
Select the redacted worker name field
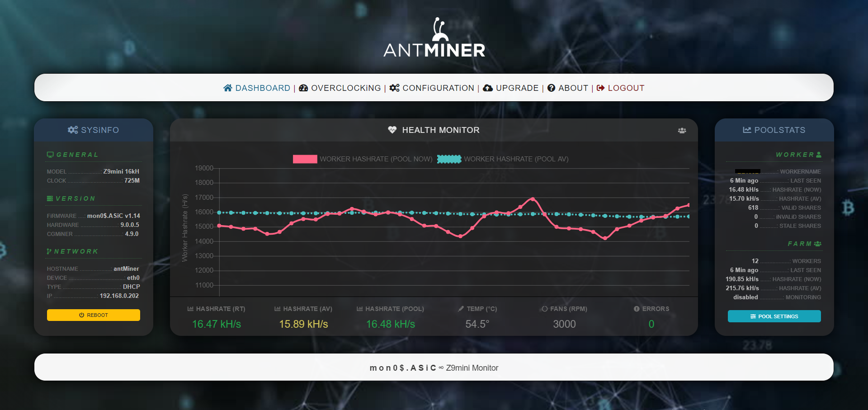click(x=748, y=171)
